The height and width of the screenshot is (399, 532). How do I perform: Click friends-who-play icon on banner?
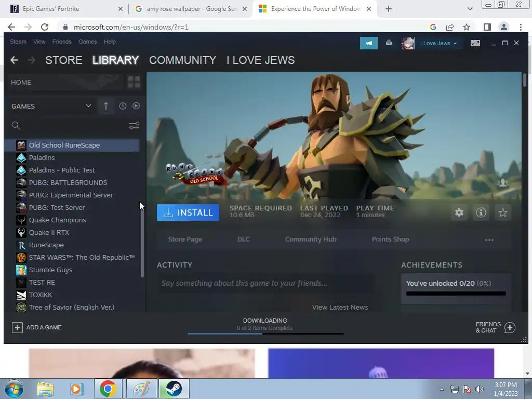(x=502, y=183)
